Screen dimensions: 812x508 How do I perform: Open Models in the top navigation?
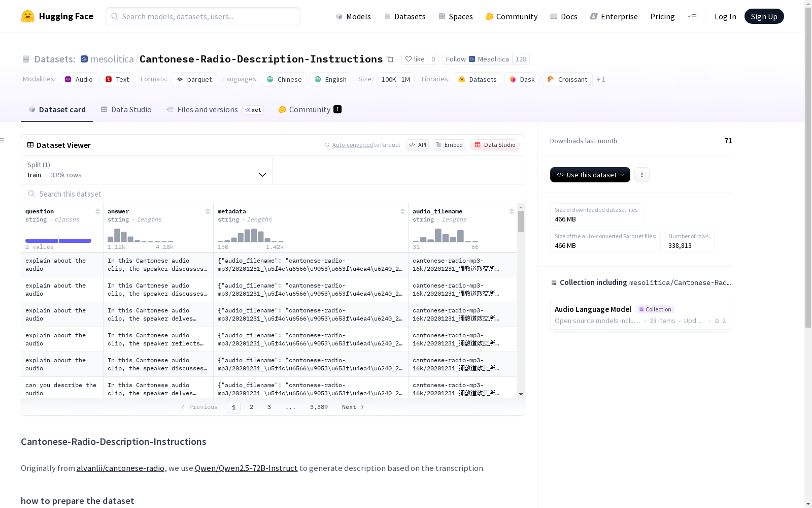353,16
